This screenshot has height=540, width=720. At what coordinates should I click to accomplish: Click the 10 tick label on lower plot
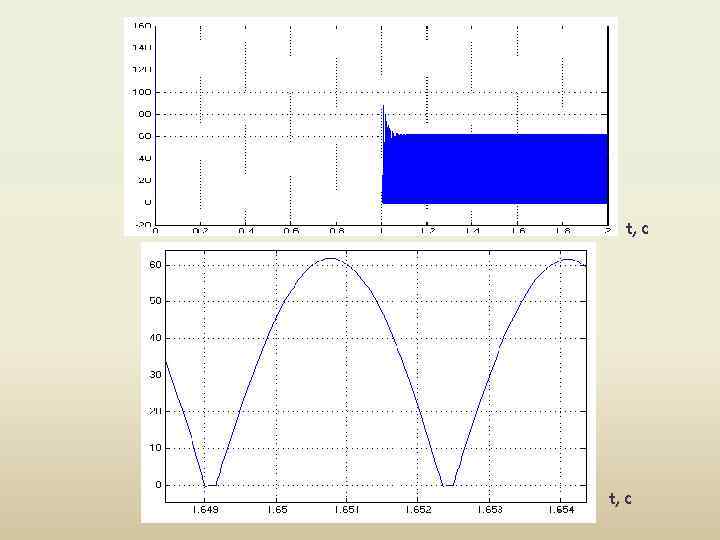point(155,448)
